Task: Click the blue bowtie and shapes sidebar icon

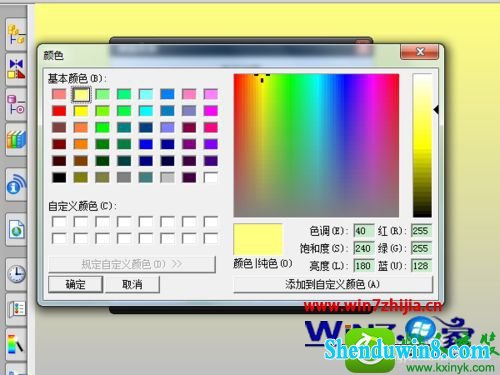Action: 16,69
